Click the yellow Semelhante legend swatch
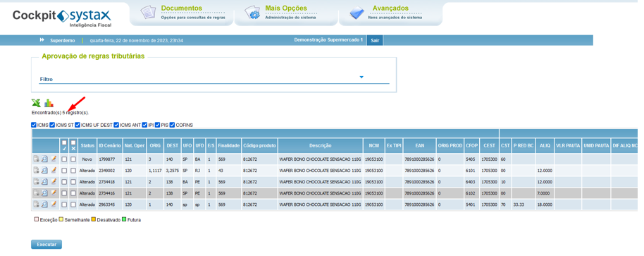Screen dimensions: 644x256 coord(61,220)
